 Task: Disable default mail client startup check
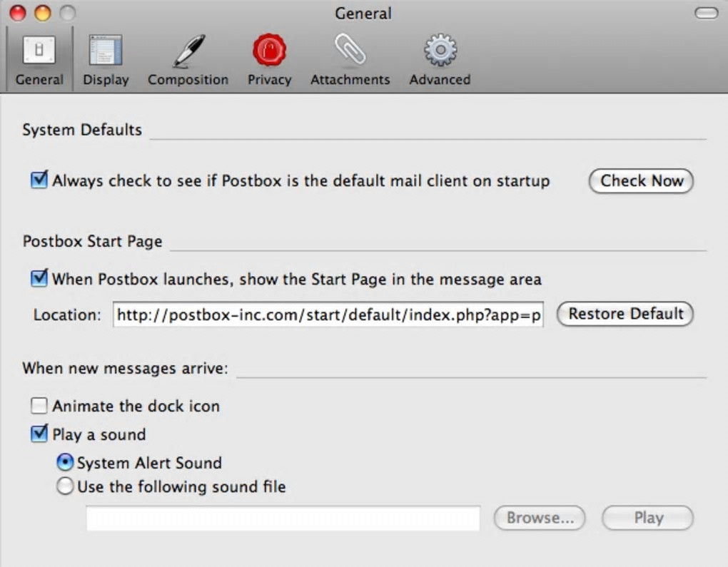pyautogui.click(x=39, y=180)
